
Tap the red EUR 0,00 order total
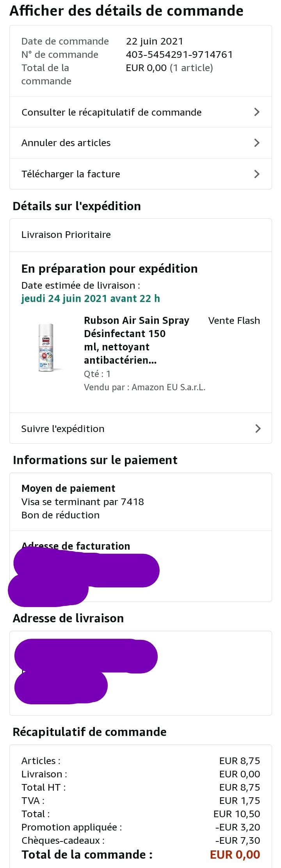pyautogui.click(x=235, y=854)
